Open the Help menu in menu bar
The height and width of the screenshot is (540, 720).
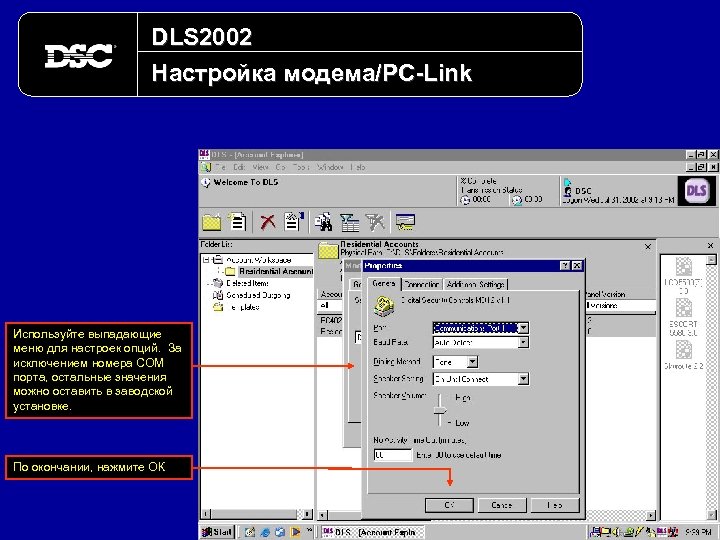tap(358, 167)
